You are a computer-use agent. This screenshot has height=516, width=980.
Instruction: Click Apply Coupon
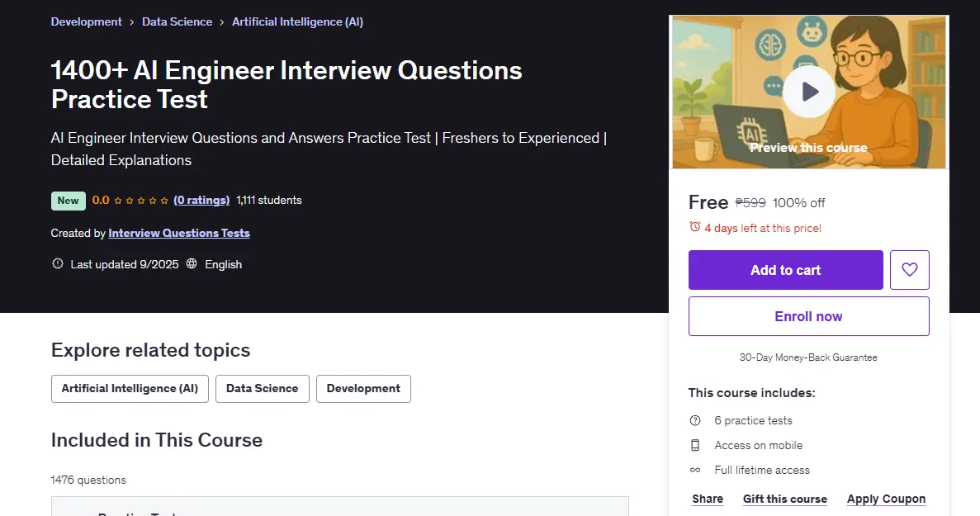coord(886,499)
